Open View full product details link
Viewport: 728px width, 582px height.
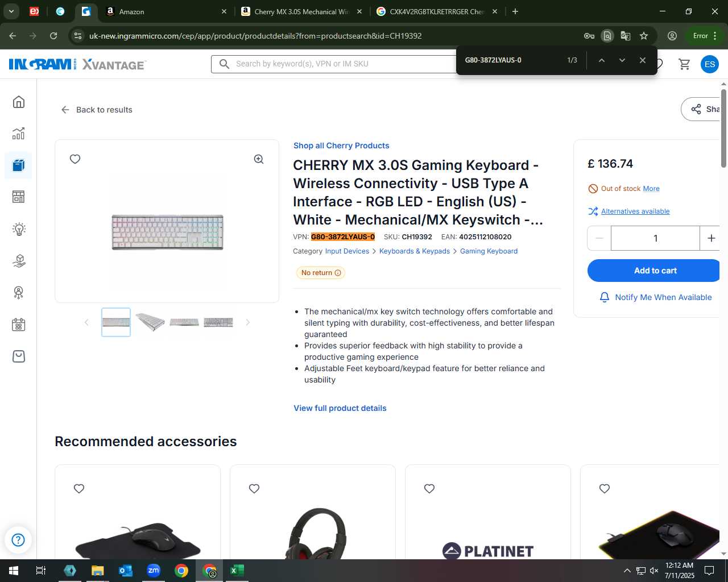click(x=340, y=408)
